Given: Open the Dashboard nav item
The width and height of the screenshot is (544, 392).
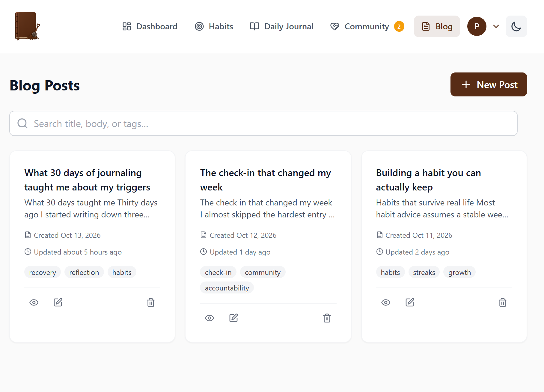Looking at the screenshot, I should [150, 26].
